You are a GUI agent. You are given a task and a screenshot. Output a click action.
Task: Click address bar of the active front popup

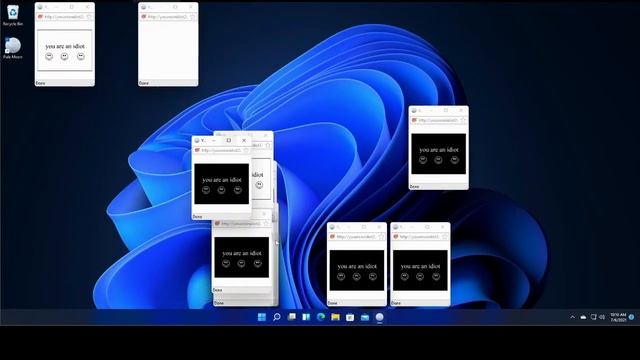point(221,151)
